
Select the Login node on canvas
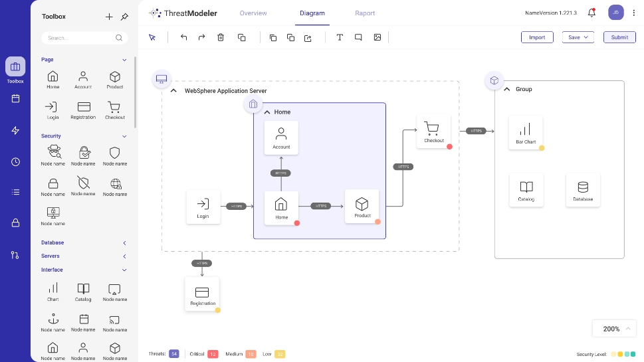click(x=203, y=207)
